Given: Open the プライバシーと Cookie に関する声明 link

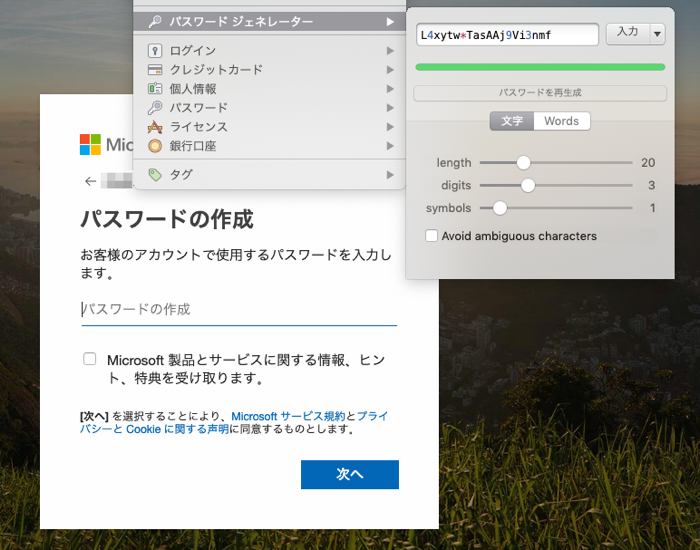Looking at the screenshot, I should pos(234,423).
